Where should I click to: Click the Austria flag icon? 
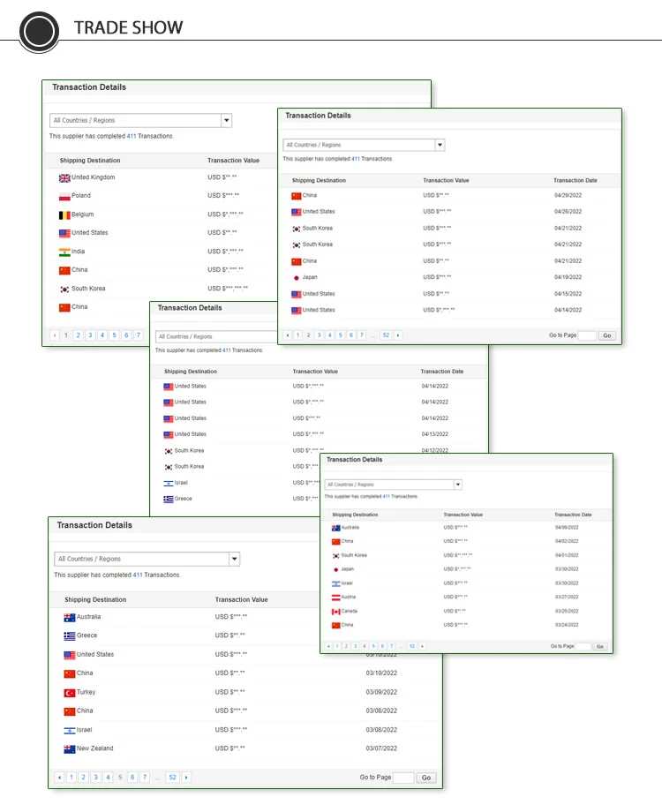tap(335, 598)
